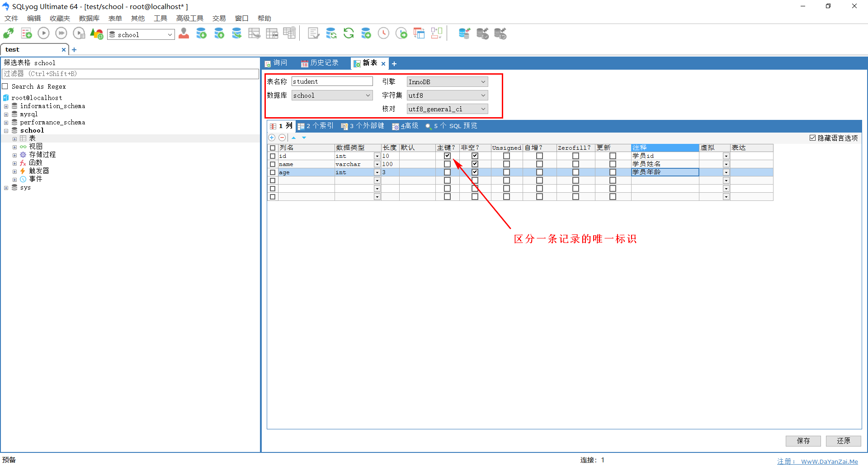Switch to the SQL 预览 tab
Screen dimensions: 868x466
tap(455, 126)
